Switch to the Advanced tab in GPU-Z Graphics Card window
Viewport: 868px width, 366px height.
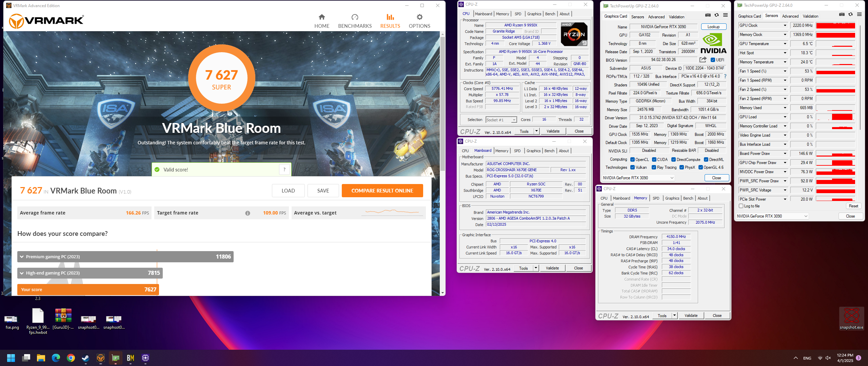[656, 17]
